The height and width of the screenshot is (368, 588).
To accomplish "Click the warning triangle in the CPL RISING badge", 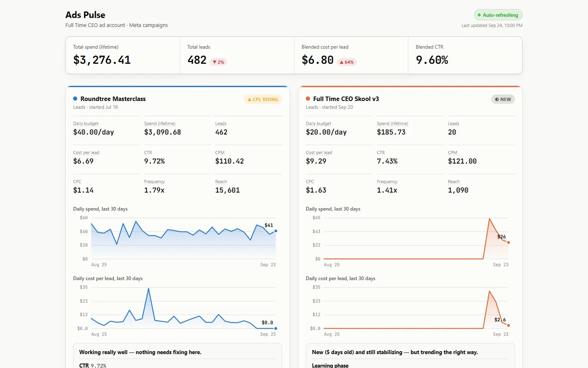I will pos(249,99).
